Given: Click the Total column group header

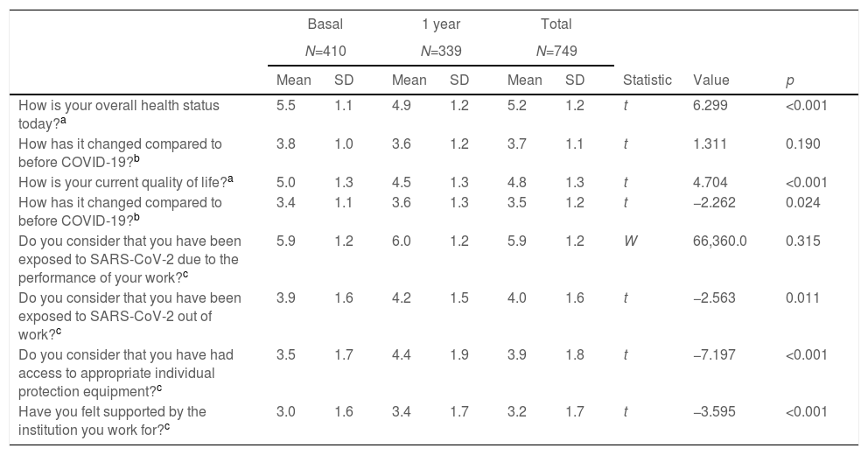Looking at the screenshot, I should click(x=556, y=24).
